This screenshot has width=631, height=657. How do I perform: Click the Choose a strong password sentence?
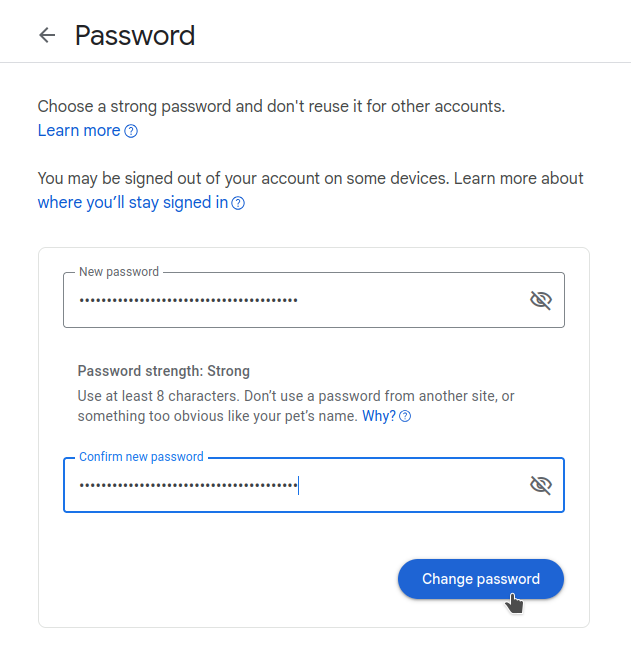click(271, 106)
